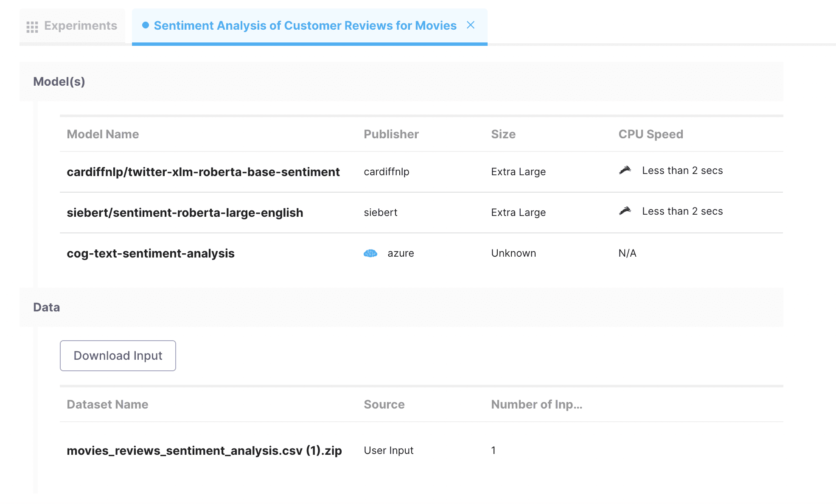Image resolution: width=836 pixels, height=504 pixels.
Task: Click the Download Input button
Action: click(118, 356)
